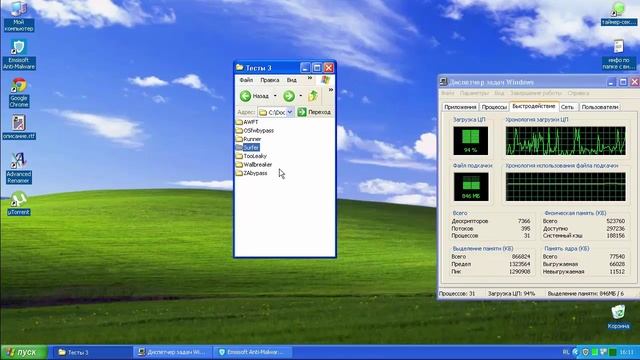Image resolution: width=640 pixels, height=360 pixels.
Task: Go up one folder level in Тесты 3
Action: click(313, 96)
